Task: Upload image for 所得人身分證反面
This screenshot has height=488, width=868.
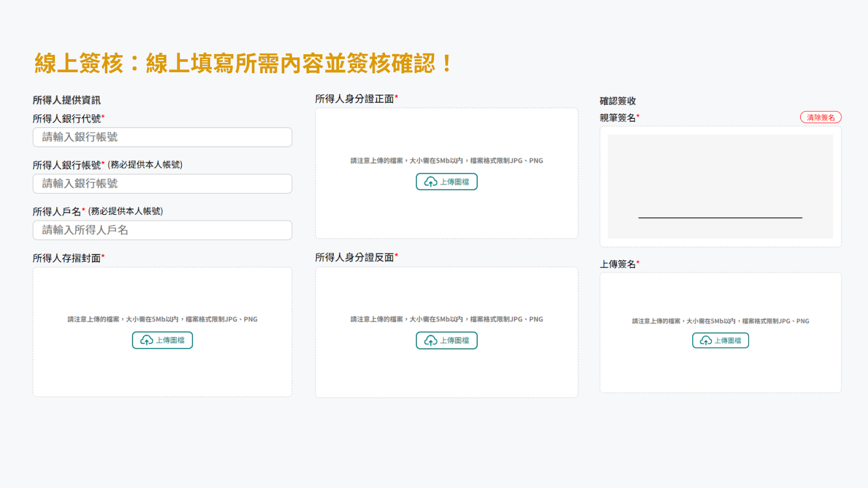Action: 446,341
